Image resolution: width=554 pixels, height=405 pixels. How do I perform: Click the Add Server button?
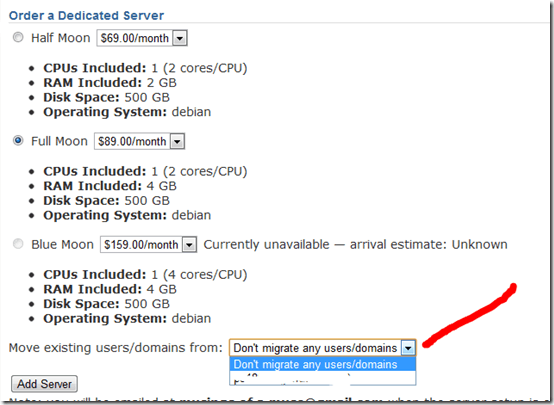click(45, 384)
